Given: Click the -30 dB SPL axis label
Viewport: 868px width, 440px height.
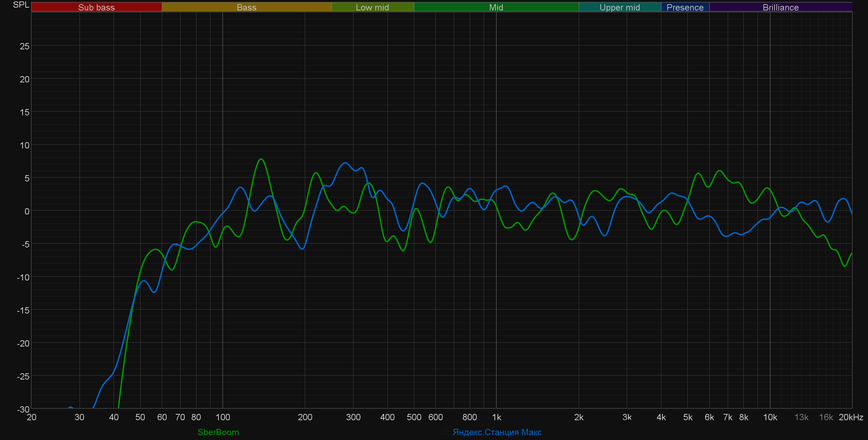Looking at the screenshot, I should coord(23,409).
